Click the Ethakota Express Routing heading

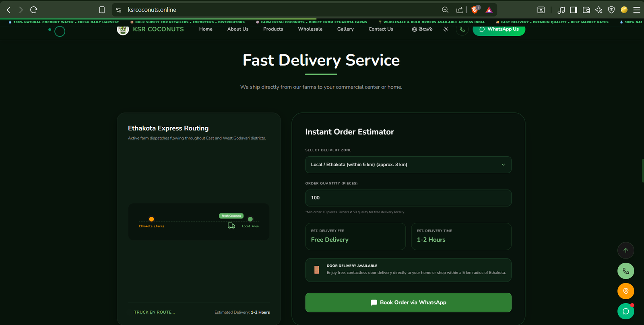point(168,128)
